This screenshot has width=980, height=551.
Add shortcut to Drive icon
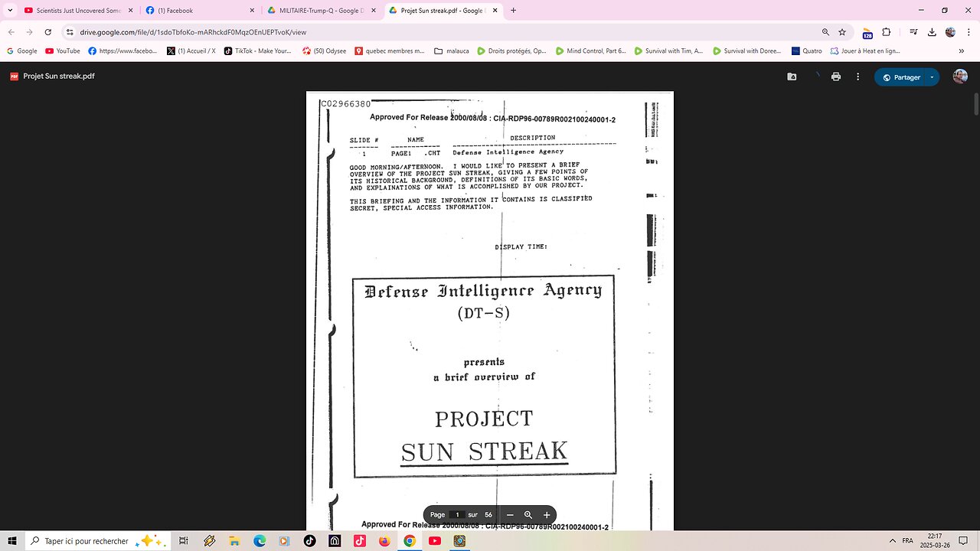click(x=792, y=77)
